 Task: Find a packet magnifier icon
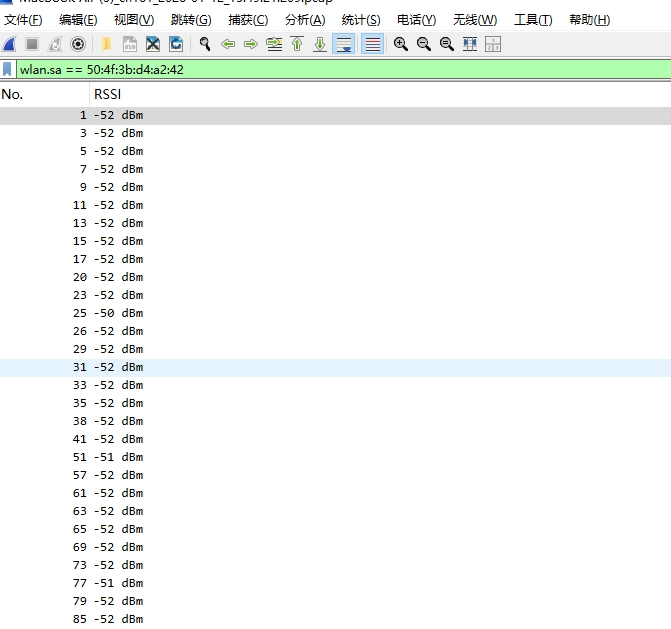click(x=205, y=44)
